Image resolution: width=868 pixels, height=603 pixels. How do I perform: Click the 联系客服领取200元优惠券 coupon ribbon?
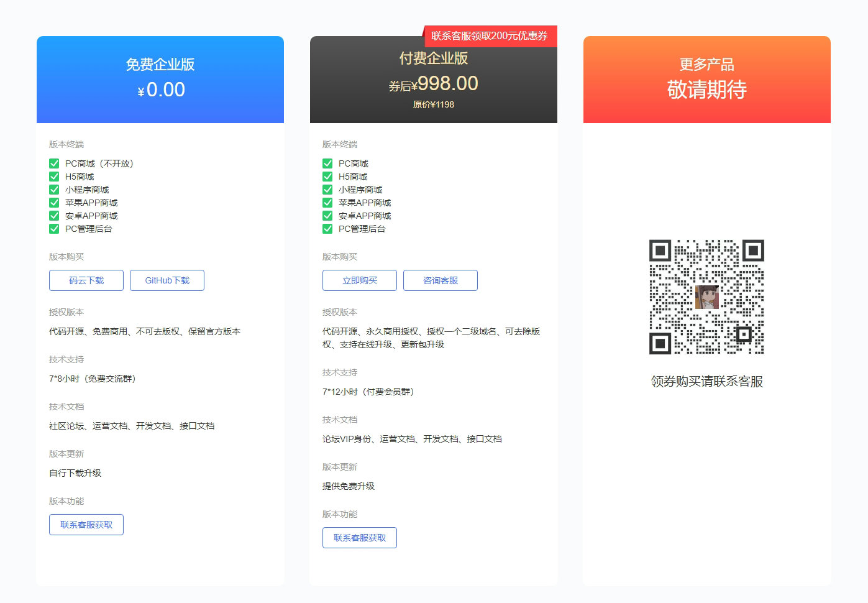pyautogui.click(x=490, y=36)
